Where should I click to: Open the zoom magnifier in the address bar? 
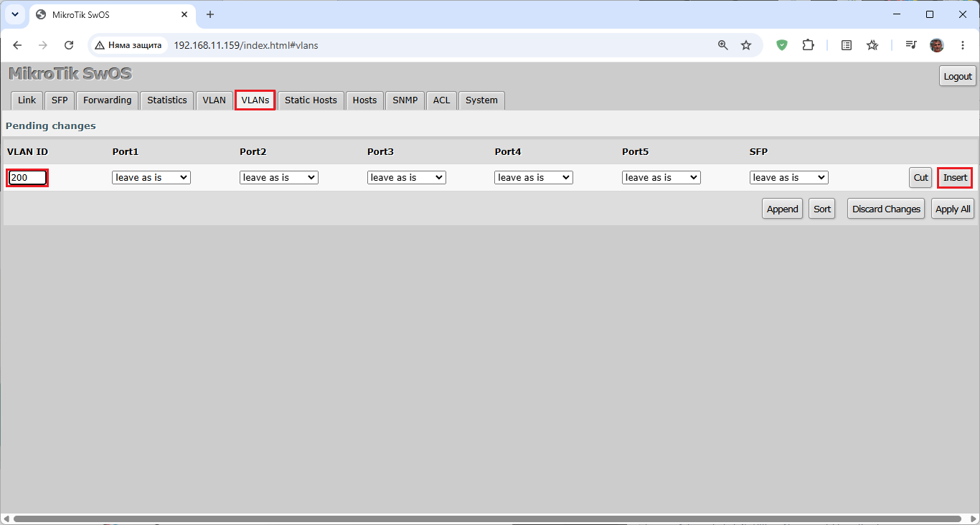(x=723, y=45)
